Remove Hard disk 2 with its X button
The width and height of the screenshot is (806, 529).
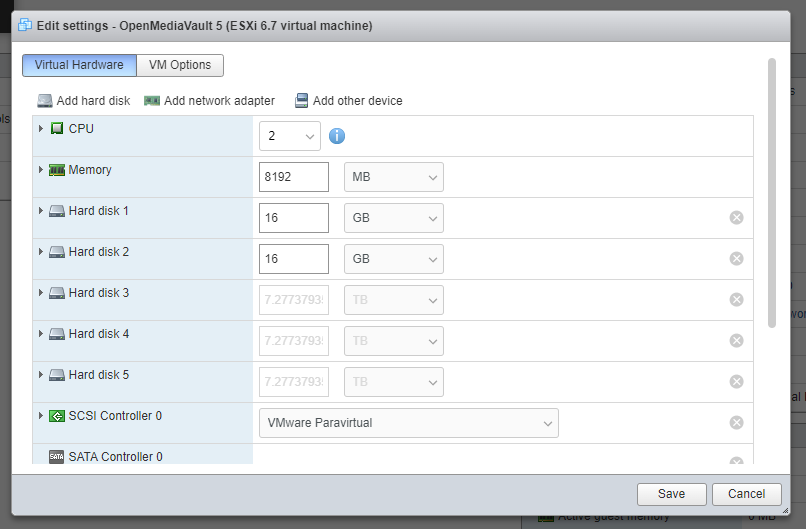coord(736,259)
